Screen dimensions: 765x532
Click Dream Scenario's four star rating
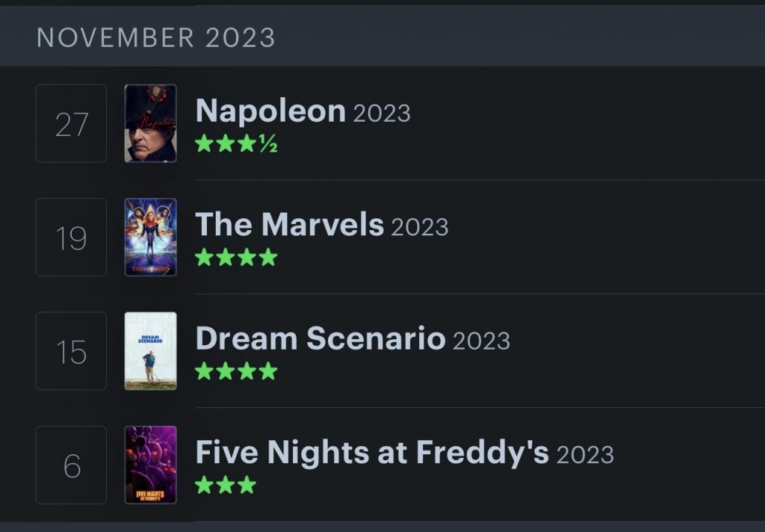tap(236, 371)
